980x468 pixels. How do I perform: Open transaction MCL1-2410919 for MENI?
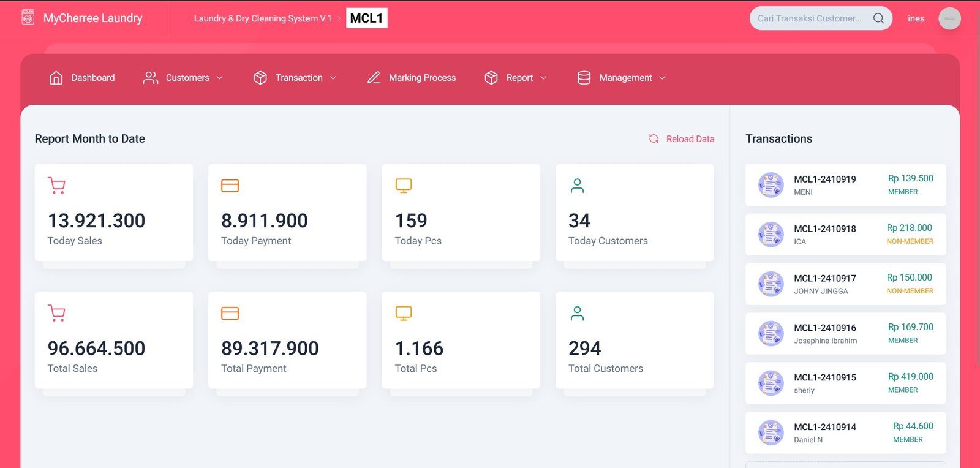(x=845, y=185)
